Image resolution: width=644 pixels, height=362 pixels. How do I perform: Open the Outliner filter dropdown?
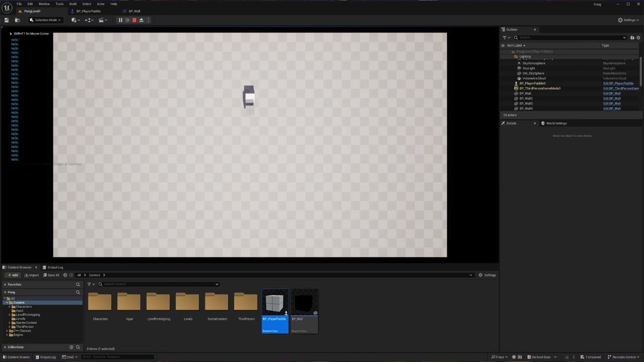506,38
